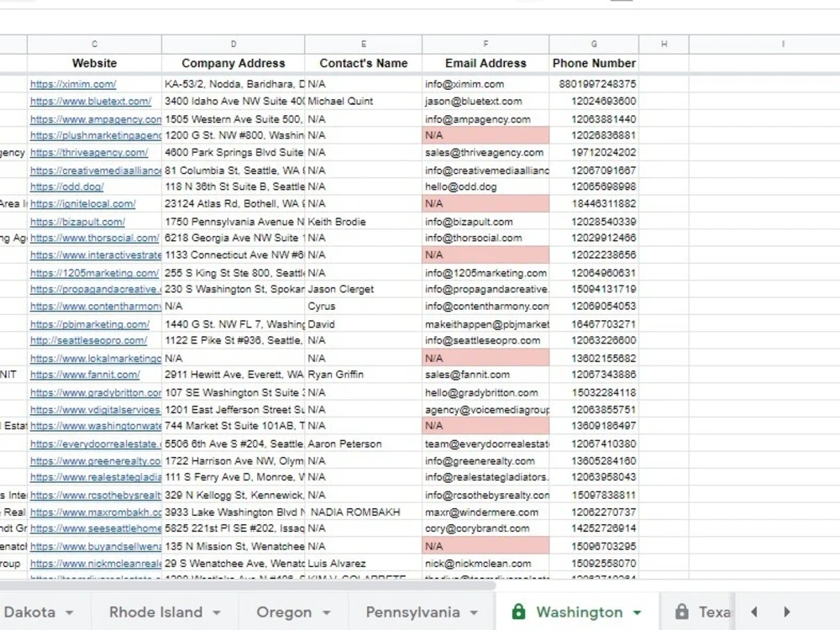This screenshot has height=630, width=840.
Task: Select the Keith Brodie contact cell
Action: click(x=363, y=222)
